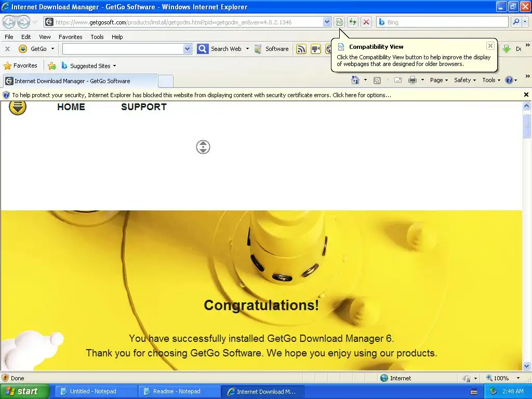Click the keyboard icon in system tray

(474, 392)
